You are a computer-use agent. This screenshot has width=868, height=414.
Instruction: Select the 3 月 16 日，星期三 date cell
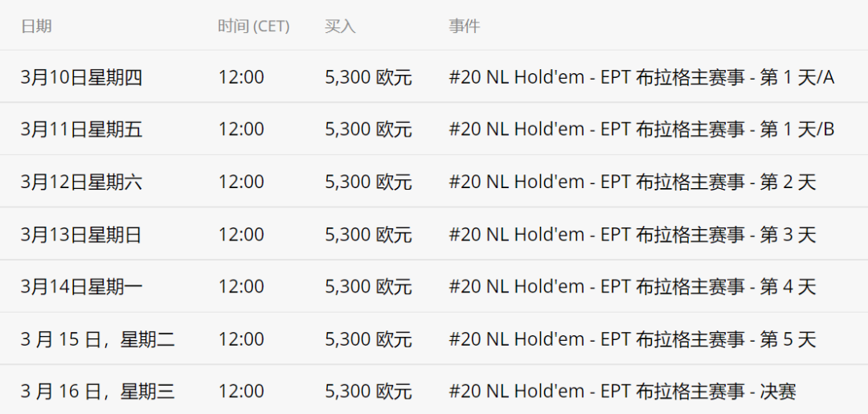pos(98,391)
